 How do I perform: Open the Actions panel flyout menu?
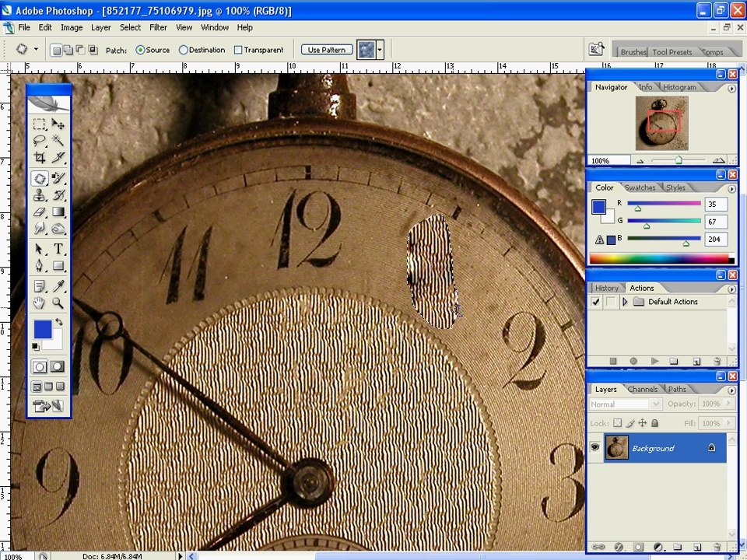tap(731, 289)
